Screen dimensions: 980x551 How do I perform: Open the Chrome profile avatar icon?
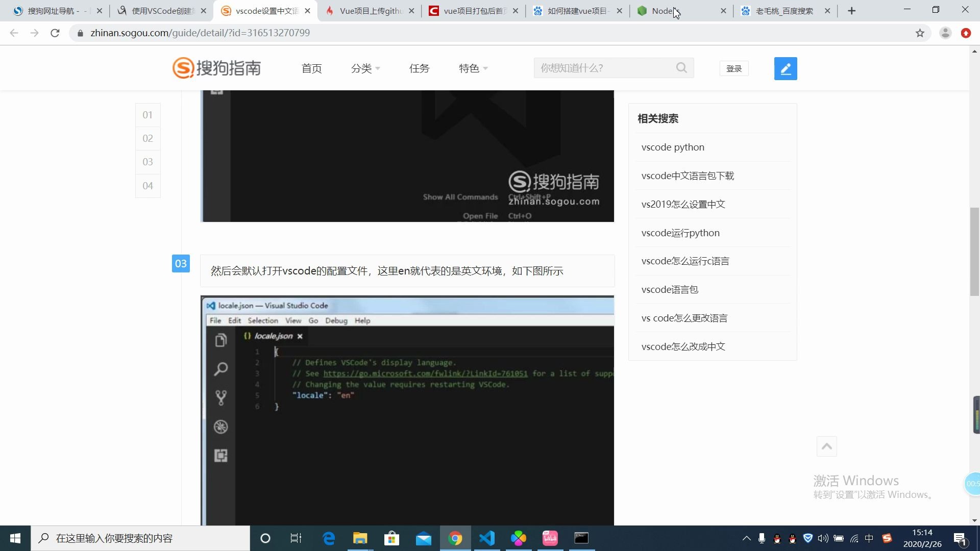coord(945,33)
